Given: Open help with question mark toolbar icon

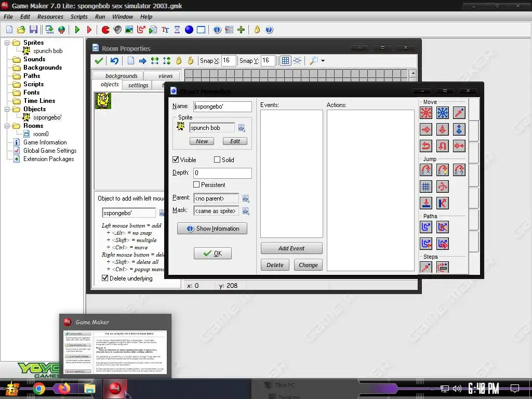Looking at the screenshot, I should click(269, 30).
